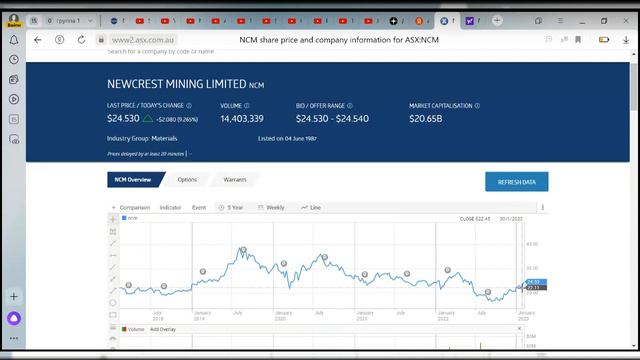Reload the ASX page

(x=82, y=40)
